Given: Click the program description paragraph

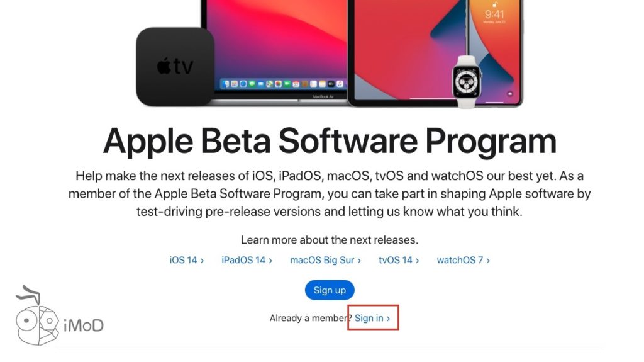Looking at the screenshot, I should pyautogui.click(x=329, y=193).
